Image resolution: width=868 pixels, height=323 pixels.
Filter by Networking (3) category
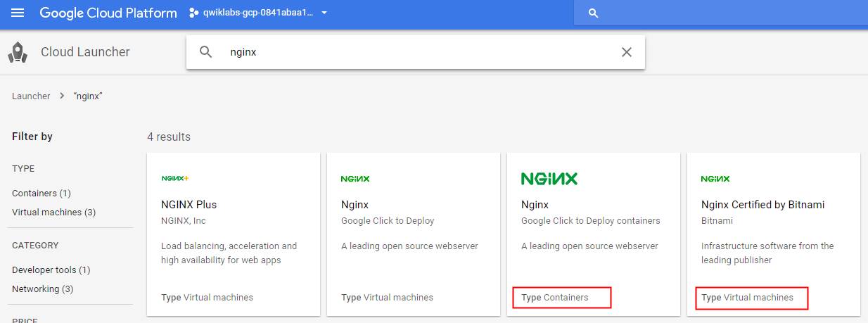(x=42, y=289)
